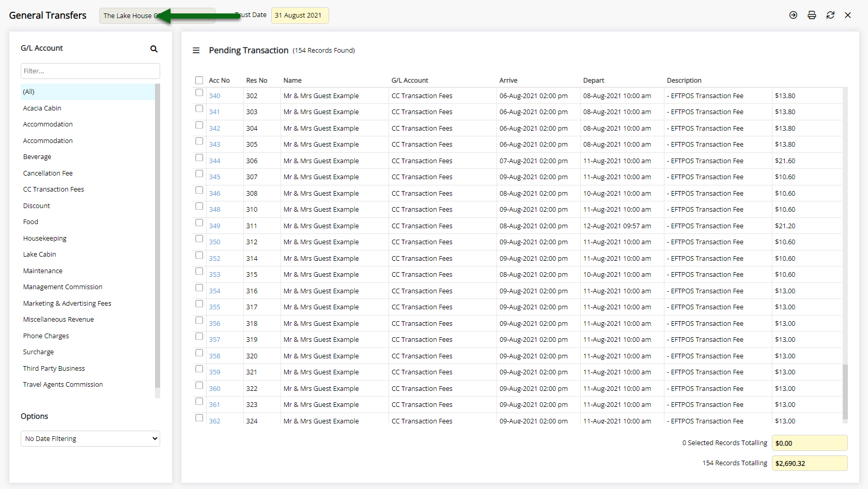This screenshot has height=489, width=868.
Task: Select Cancellation Fee G/L account
Action: pyautogui.click(x=48, y=173)
